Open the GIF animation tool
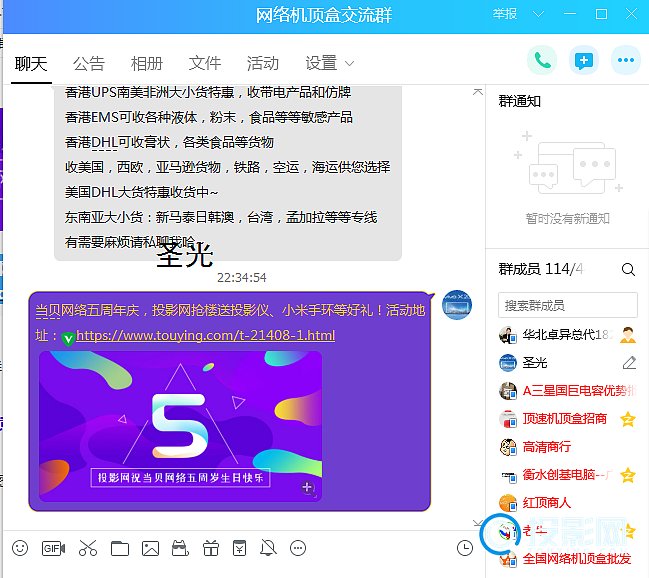The image size is (649, 578). [x=53, y=549]
